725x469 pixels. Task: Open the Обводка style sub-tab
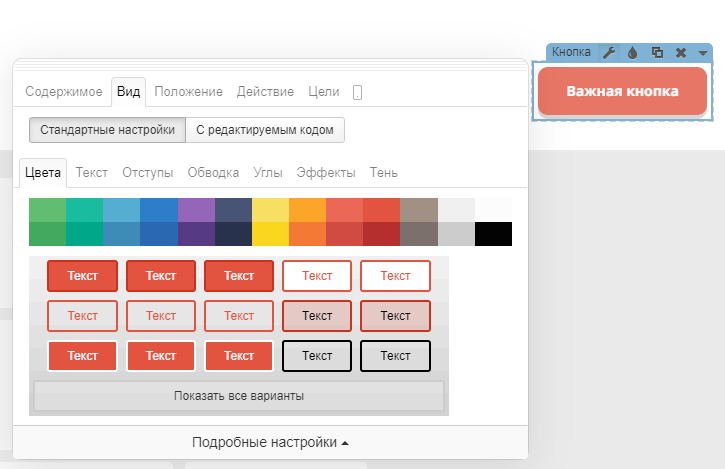point(213,172)
